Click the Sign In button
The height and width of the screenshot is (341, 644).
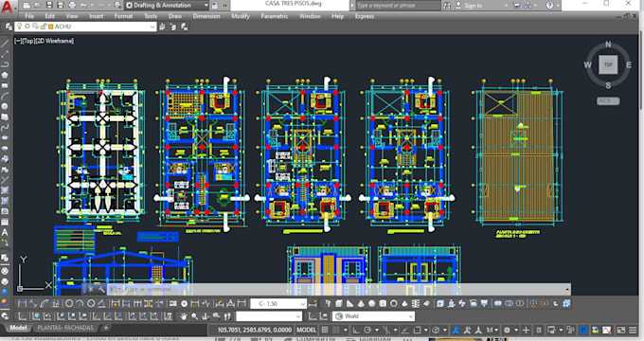point(468,6)
